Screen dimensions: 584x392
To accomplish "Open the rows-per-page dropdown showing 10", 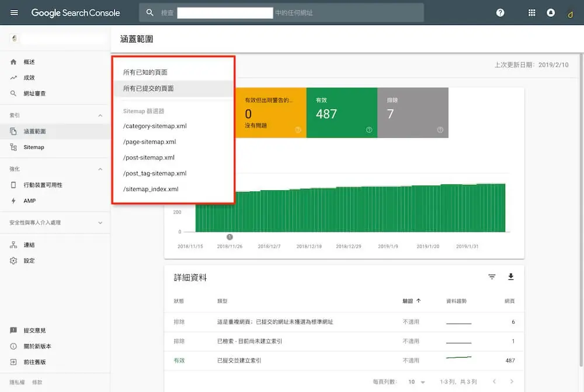I will 417,382.
